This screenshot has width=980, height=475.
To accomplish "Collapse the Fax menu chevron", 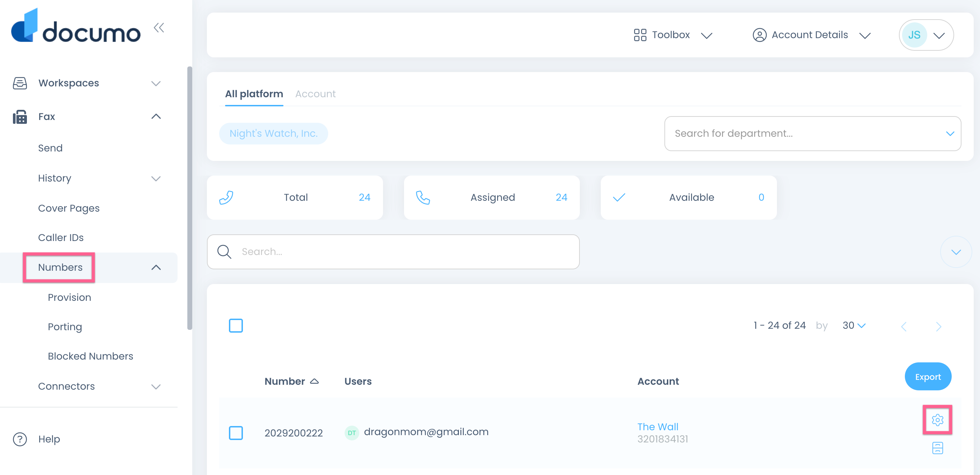I will [156, 116].
